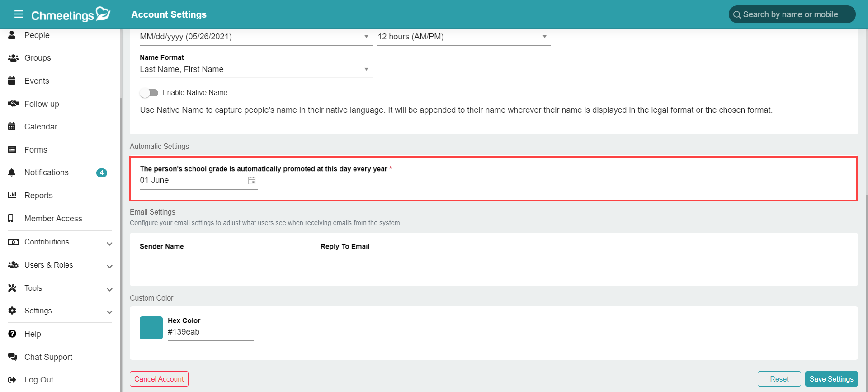
Task: Click the Help sidebar label
Action: (33, 334)
